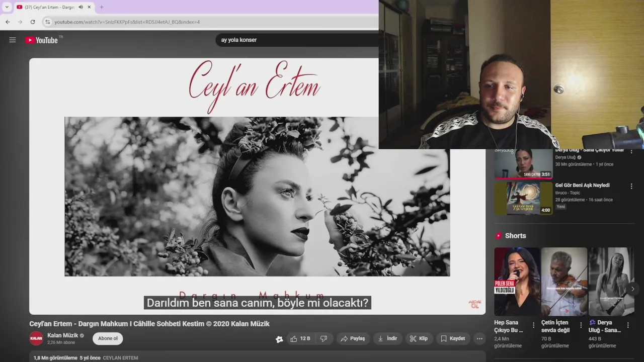Open the tab search dropdown arrow

(x=7, y=7)
